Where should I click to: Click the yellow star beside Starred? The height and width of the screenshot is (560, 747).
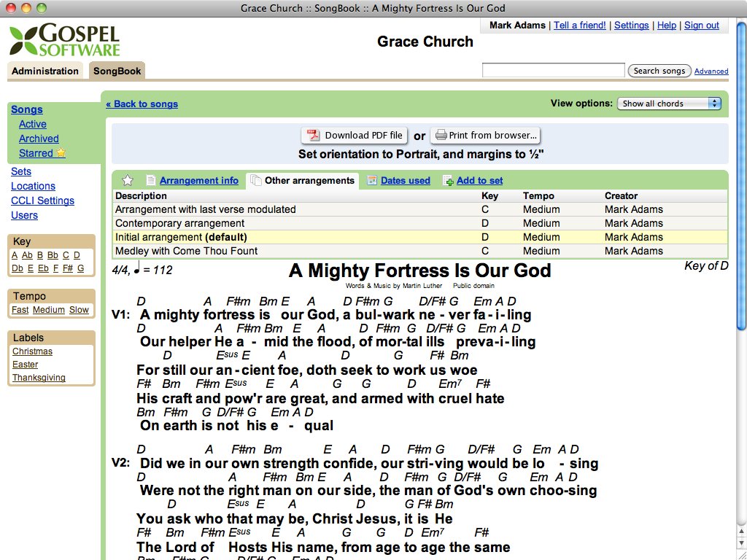click(x=61, y=153)
